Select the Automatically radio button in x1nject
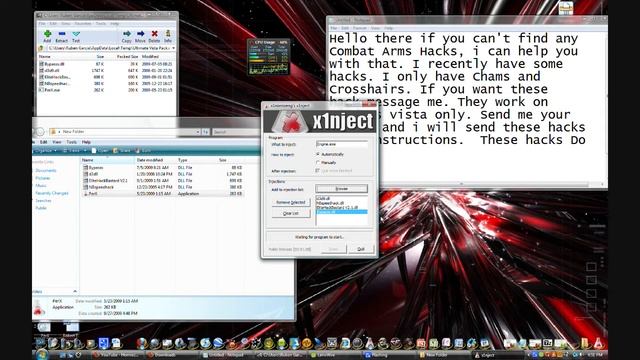Screen dimensions: 640x360 coord(318,154)
